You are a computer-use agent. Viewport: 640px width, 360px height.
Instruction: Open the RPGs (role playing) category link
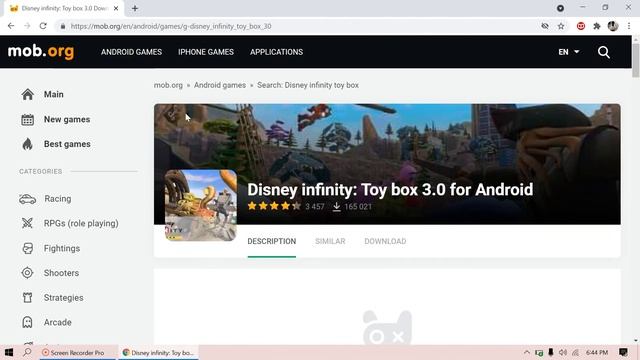pos(81,223)
